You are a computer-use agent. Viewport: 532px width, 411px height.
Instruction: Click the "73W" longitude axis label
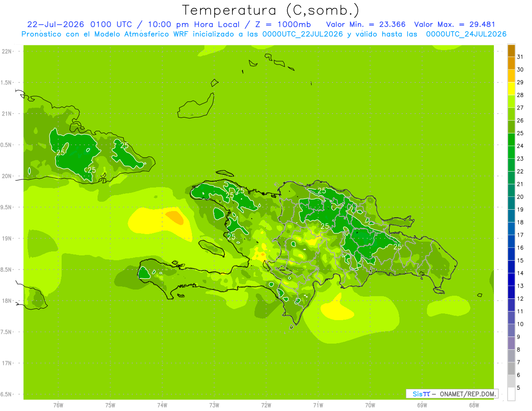pos(214,405)
